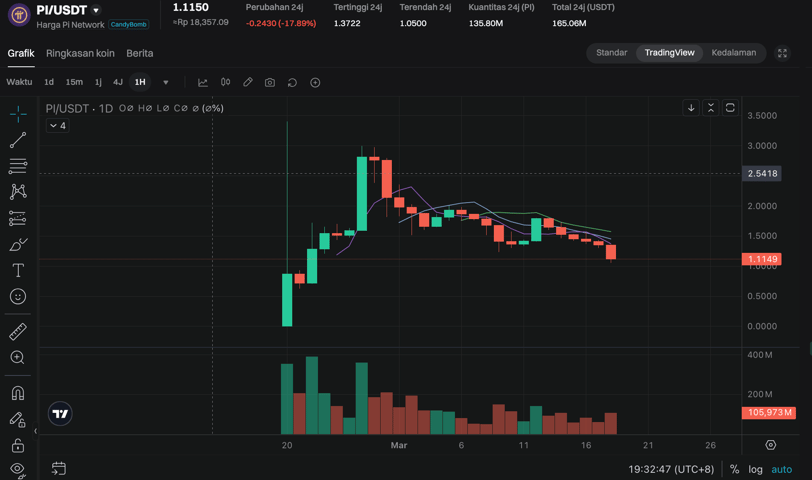Open the Ringkasan koin tab

(80, 53)
